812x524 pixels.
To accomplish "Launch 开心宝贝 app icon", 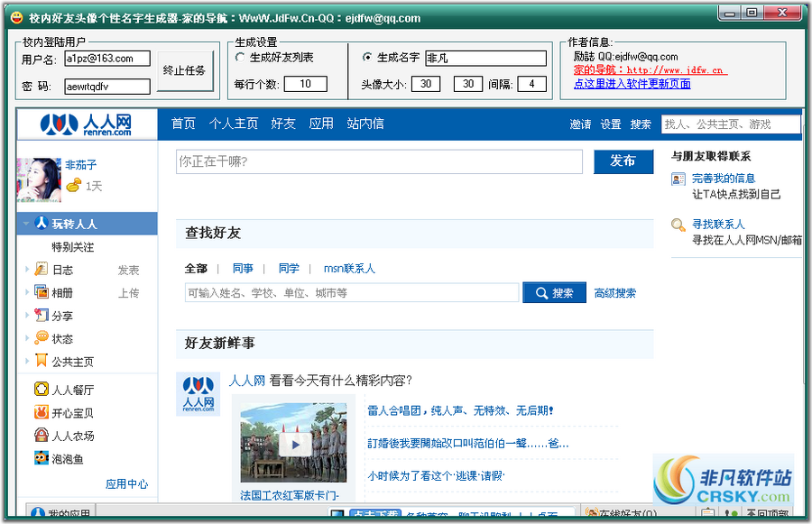I will [x=42, y=412].
